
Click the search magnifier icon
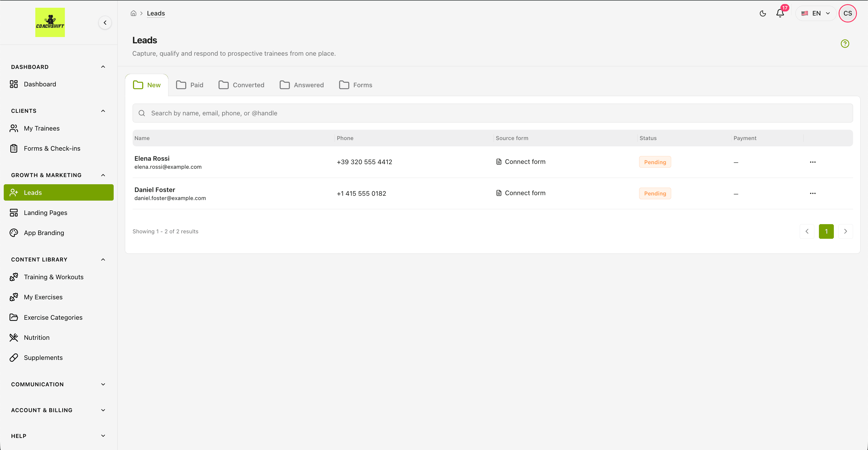142,113
